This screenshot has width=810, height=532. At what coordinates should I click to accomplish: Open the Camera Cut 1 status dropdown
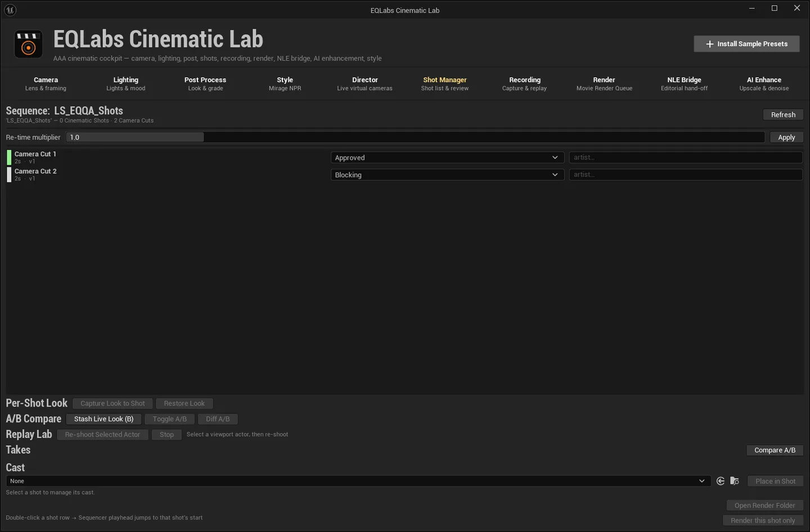tap(447, 157)
